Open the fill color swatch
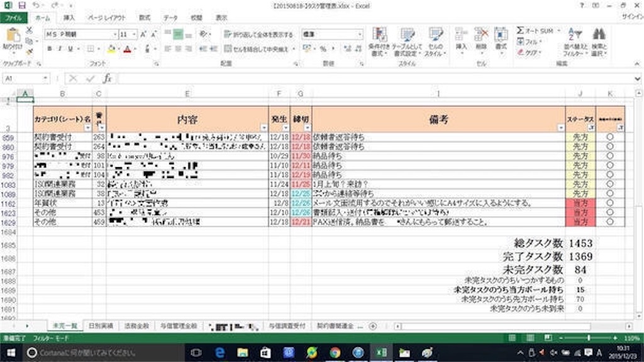 pyautogui.click(x=111, y=49)
